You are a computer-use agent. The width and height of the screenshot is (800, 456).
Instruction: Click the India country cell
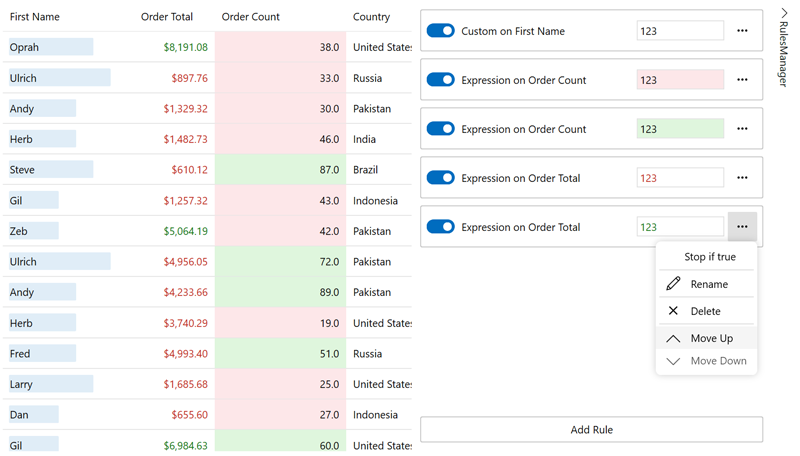(379, 139)
